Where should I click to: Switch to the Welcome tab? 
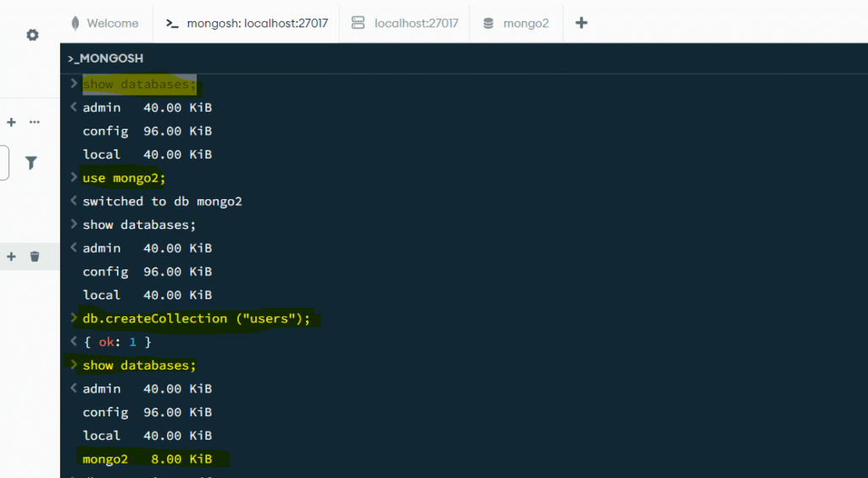pos(107,23)
